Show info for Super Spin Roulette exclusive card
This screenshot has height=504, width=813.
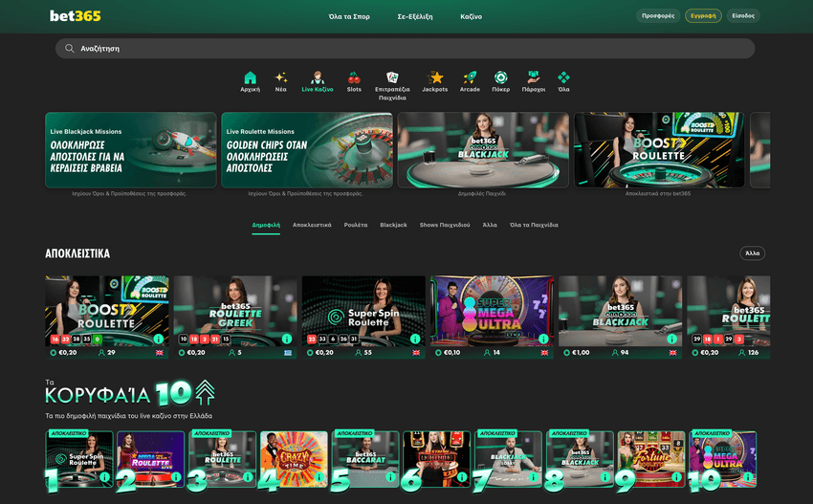click(x=415, y=339)
